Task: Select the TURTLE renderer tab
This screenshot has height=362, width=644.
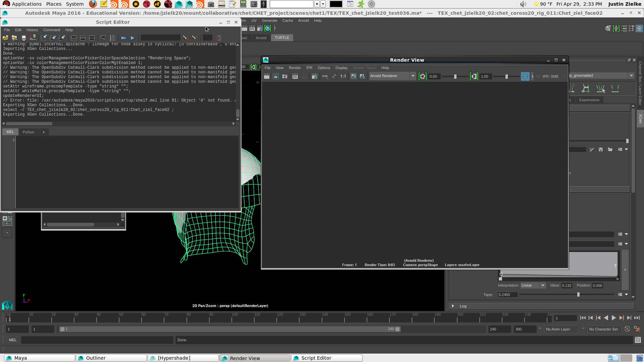Action: (282, 38)
